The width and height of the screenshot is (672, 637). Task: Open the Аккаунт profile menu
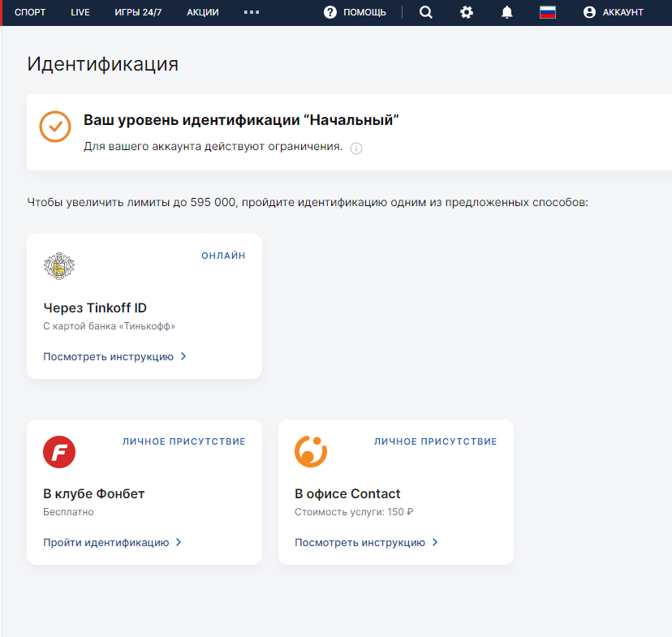point(614,12)
